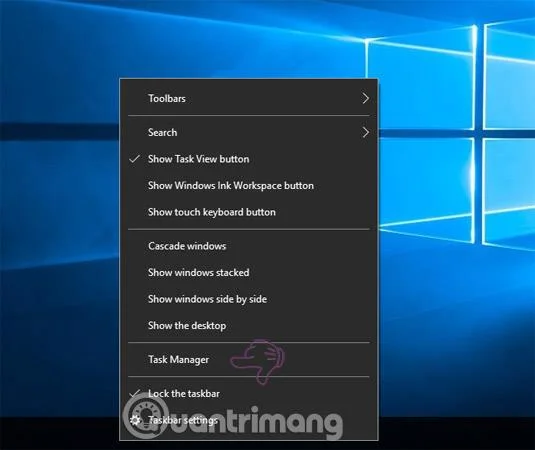535x450 pixels.
Task: Enable Show Windows Ink Workspace button
Action: [248, 186]
